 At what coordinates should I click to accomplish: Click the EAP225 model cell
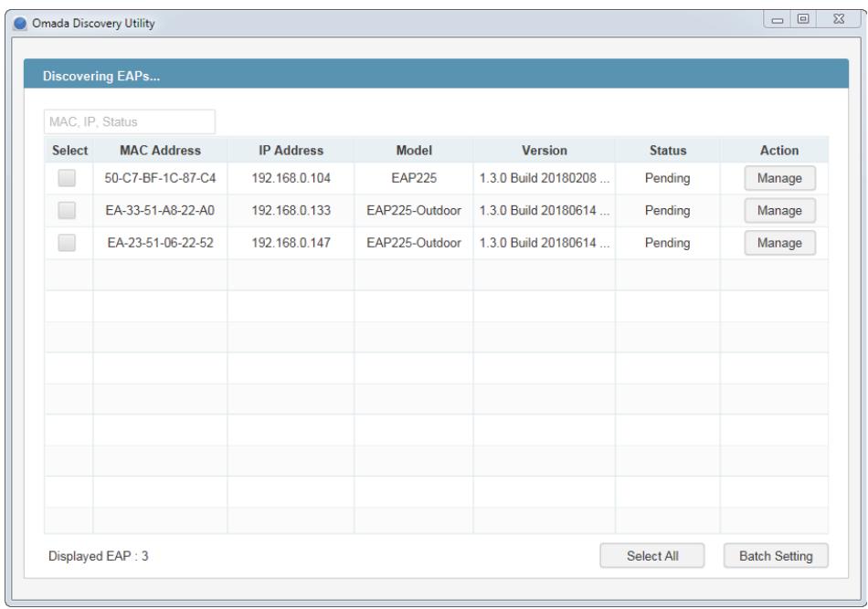click(x=414, y=178)
